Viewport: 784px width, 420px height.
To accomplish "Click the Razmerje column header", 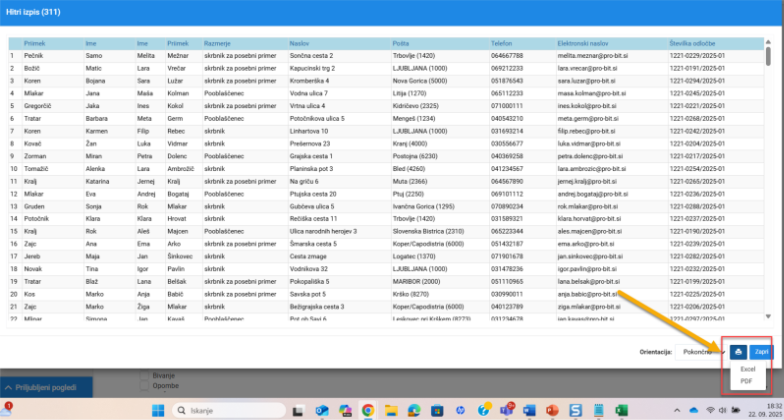I will 217,44.
